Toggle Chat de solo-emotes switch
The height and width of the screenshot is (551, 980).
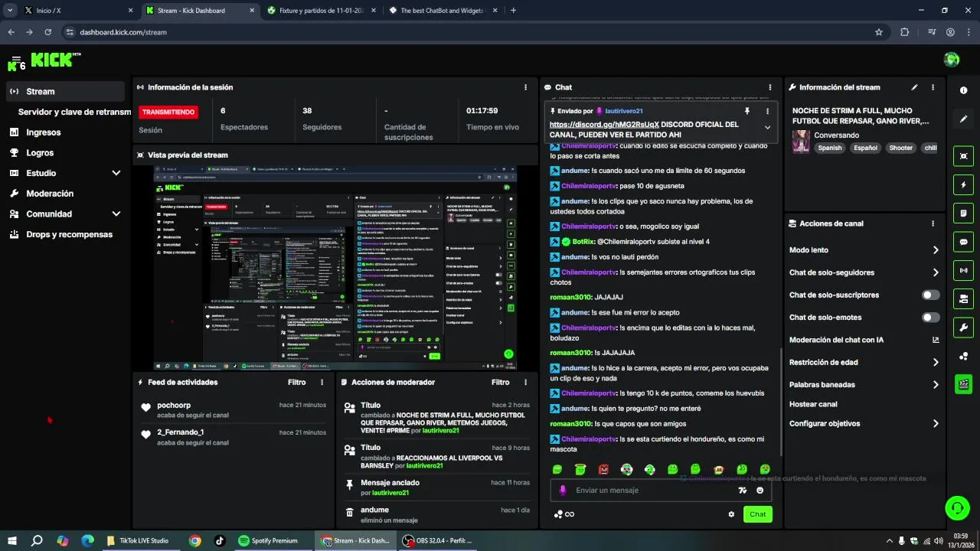point(931,317)
